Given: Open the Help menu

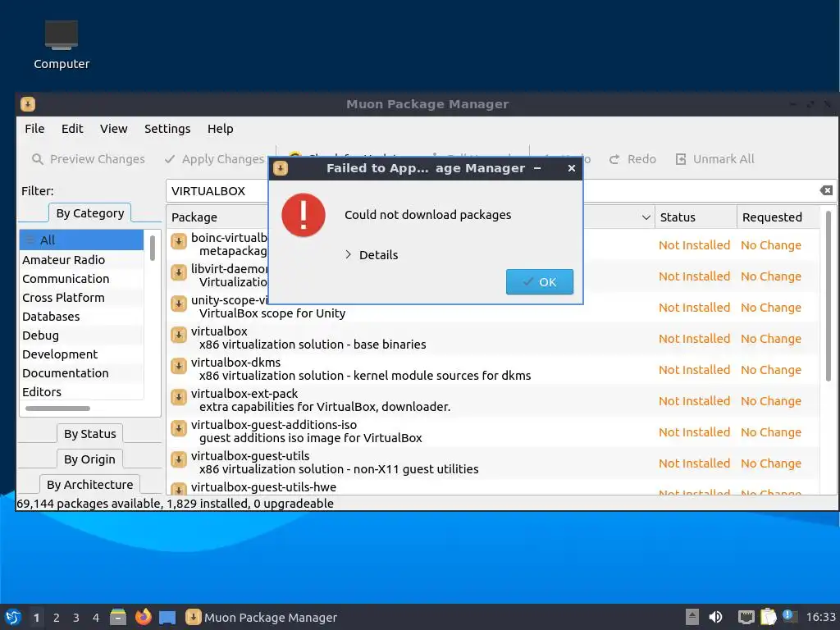Looking at the screenshot, I should [220, 129].
